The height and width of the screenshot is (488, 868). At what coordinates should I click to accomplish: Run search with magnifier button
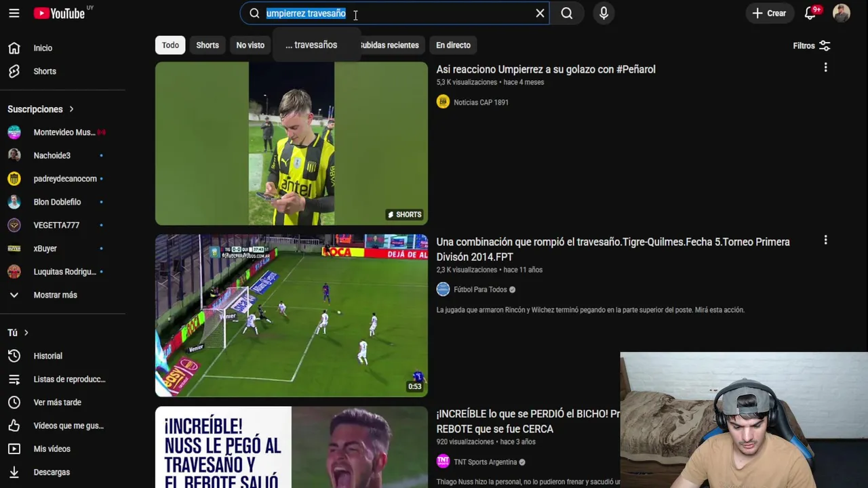[567, 14]
